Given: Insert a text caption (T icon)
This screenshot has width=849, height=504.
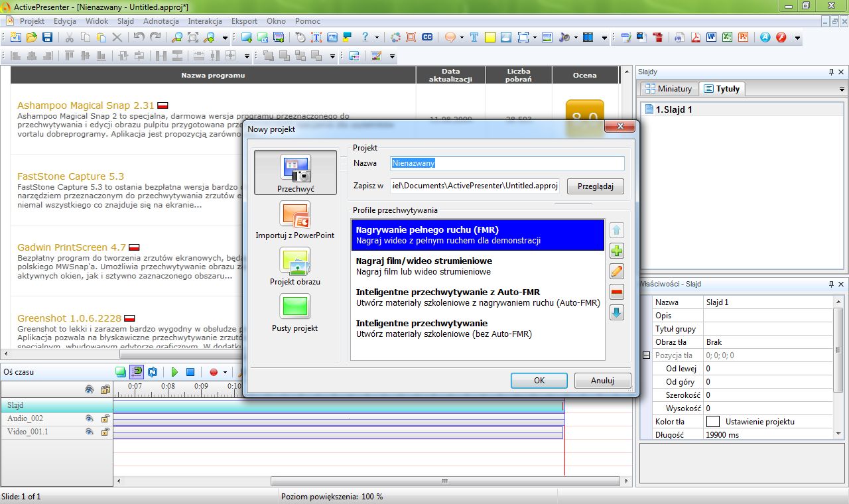Looking at the screenshot, I should tap(474, 37).
